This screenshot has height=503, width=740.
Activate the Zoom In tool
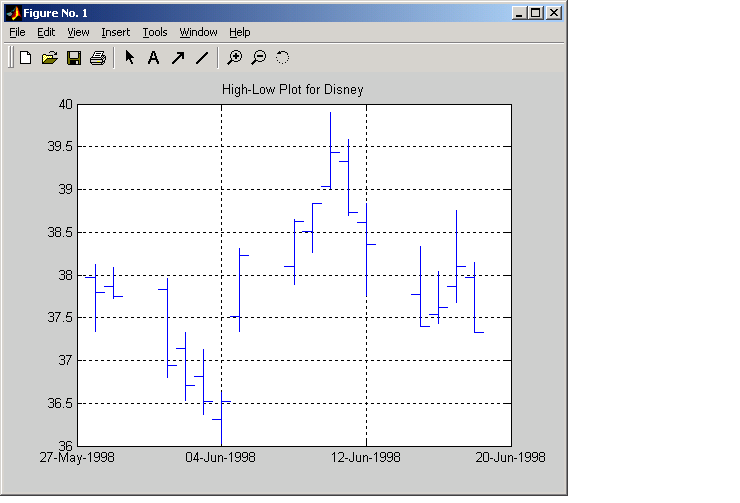click(235, 58)
